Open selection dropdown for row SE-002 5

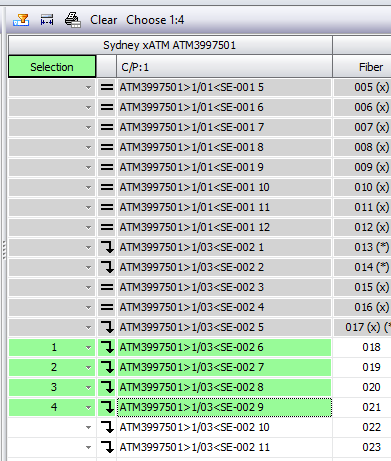click(x=88, y=328)
